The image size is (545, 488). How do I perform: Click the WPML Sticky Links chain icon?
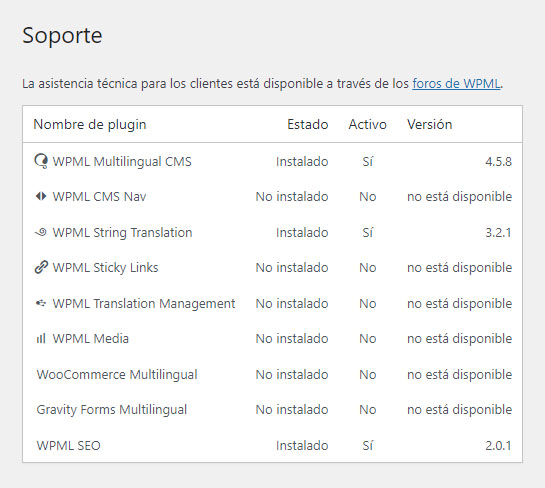[x=41, y=267]
